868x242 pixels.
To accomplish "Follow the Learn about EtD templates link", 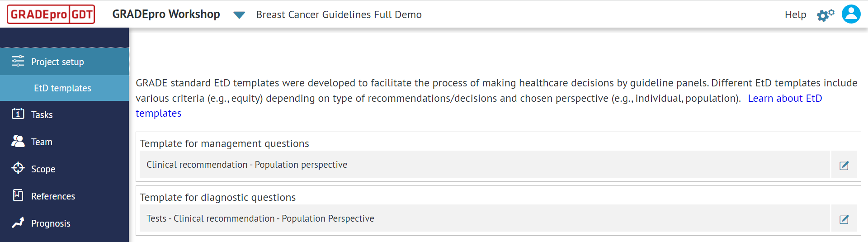I will (x=784, y=99).
